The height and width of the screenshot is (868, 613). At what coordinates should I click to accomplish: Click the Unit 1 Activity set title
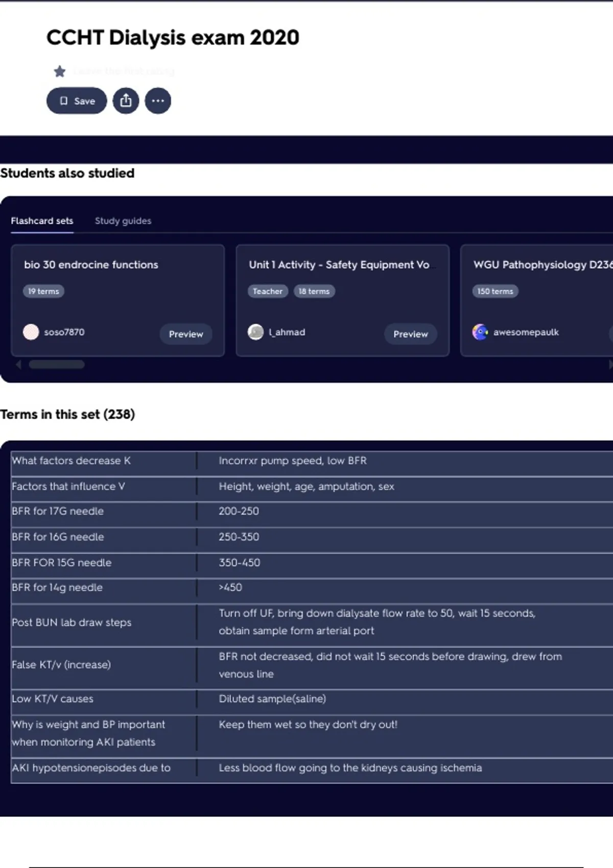point(339,265)
